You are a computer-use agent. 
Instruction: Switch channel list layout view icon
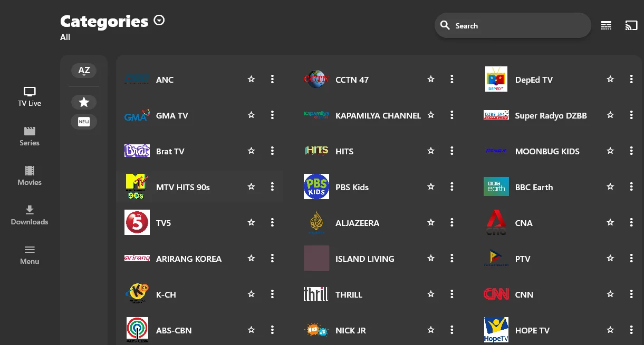[607, 25]
